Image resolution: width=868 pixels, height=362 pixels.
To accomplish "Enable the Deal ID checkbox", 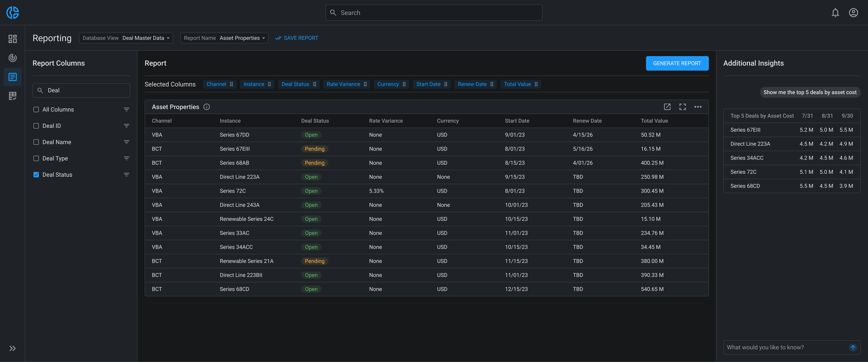I will (36, 126).
